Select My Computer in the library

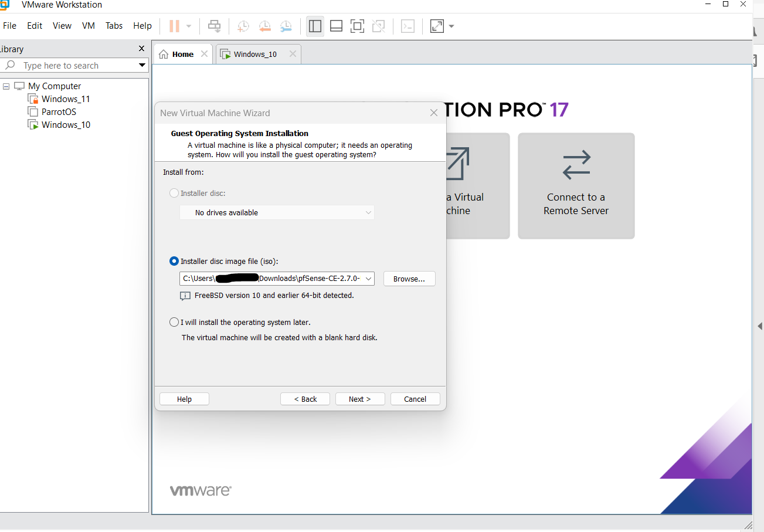[54, 86]
